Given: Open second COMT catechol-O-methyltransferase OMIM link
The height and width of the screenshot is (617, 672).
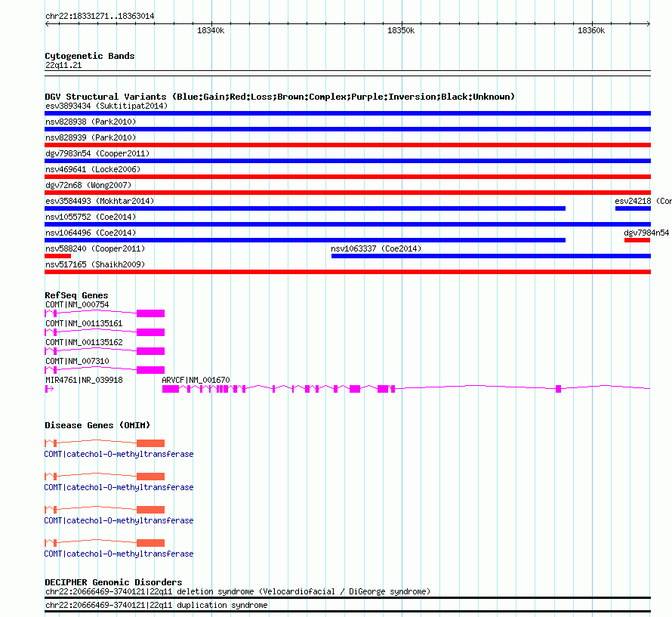Looking at the screenshot, I should click(x=119, y=488).
